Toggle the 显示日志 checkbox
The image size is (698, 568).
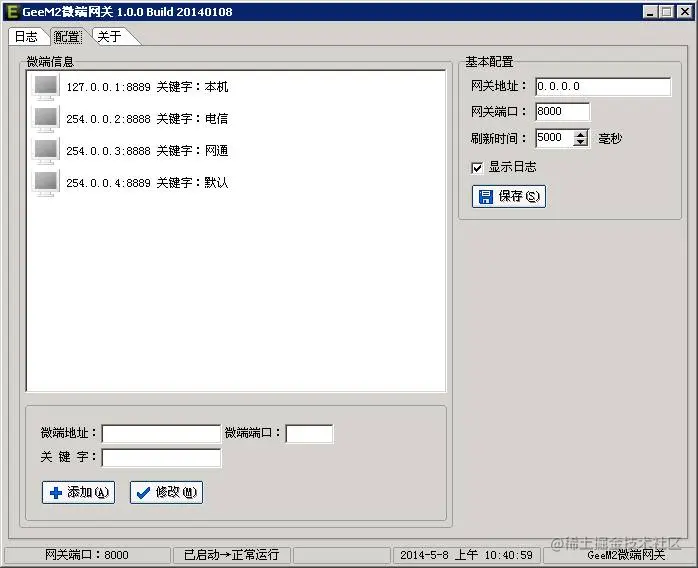(x=477, y=168)
